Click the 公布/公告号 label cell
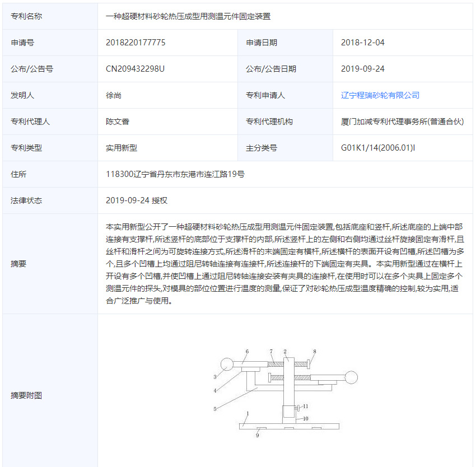Screen dimensions: 476x467 (50, 69)
